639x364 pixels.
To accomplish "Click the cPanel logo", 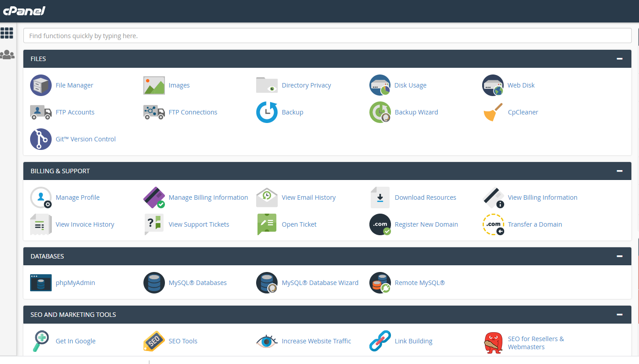I will [24, 11].
